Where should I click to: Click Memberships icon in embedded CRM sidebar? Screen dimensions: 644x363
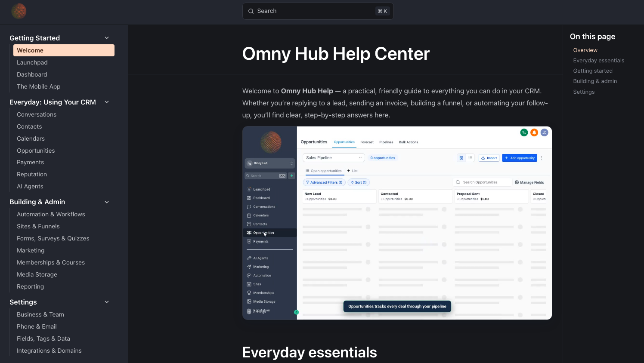click(x=249, y=293)
